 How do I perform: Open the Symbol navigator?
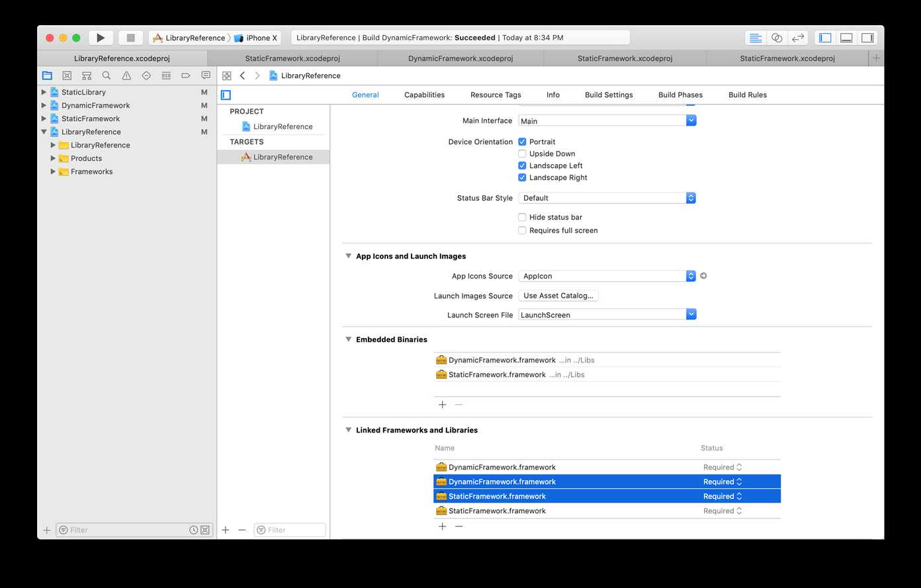tap(87, 75)
